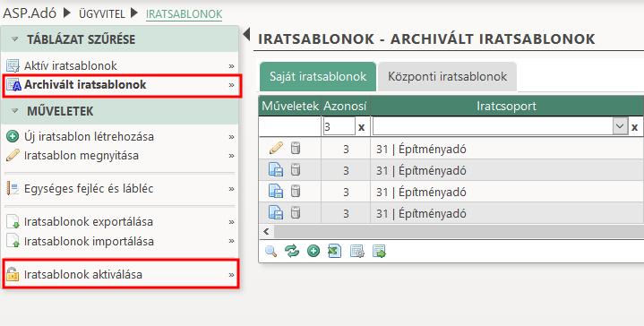Refresh the table with the green arrows icon
This screenshot has height=326, width=644.
coord(292,251)
